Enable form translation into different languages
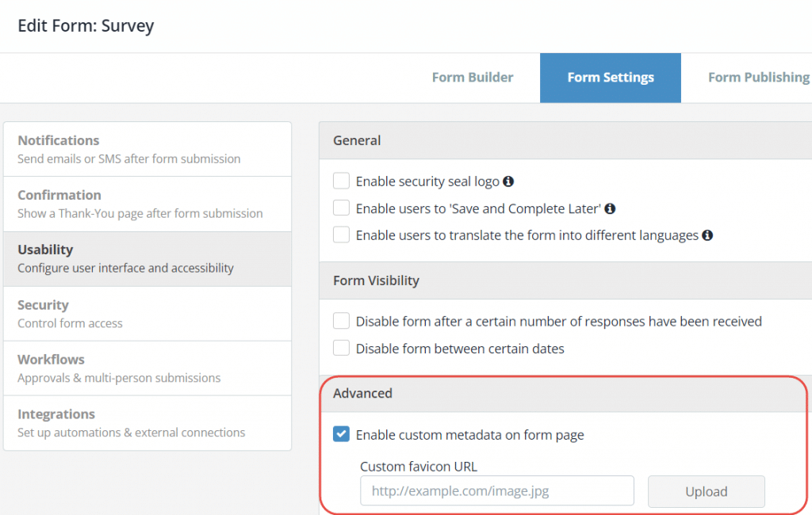The image size is (812, 515). [342, 235]
